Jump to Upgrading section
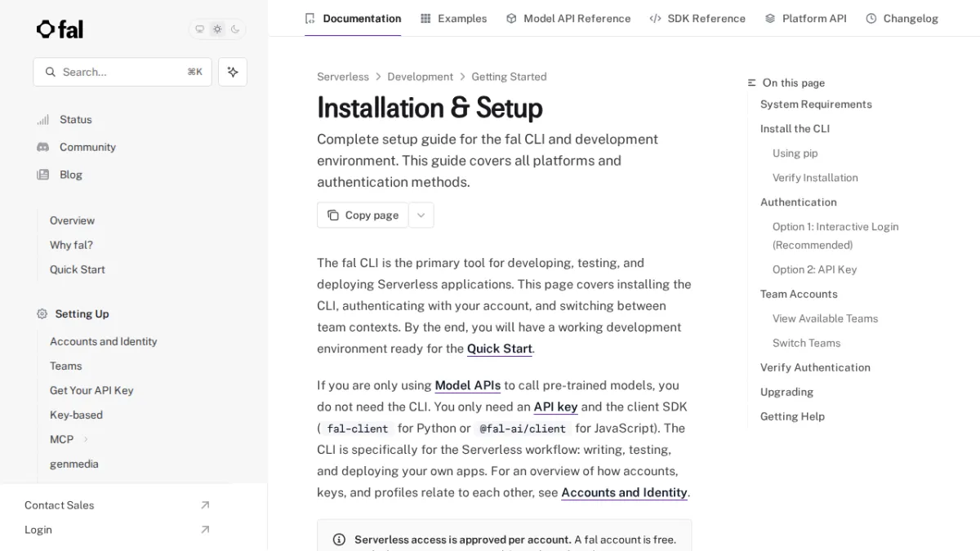This screenshot has height=551, width=980. (x=786, y=392)
